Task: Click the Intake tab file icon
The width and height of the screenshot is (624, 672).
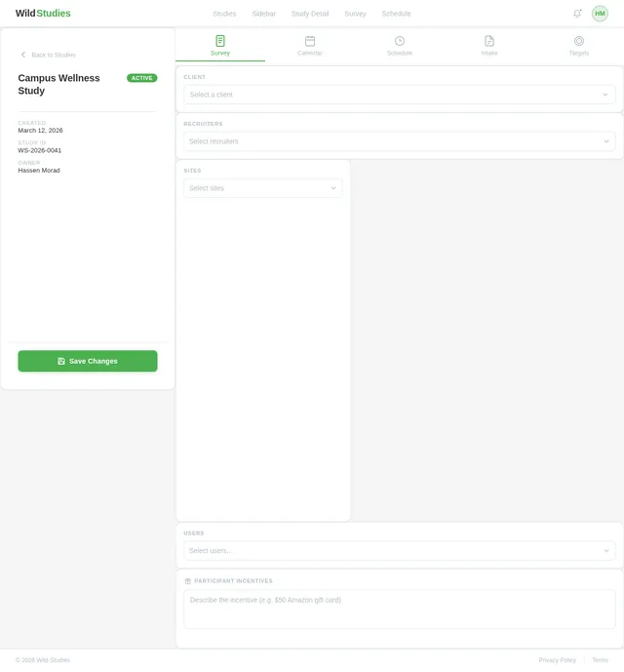Action: coord(489,41)
